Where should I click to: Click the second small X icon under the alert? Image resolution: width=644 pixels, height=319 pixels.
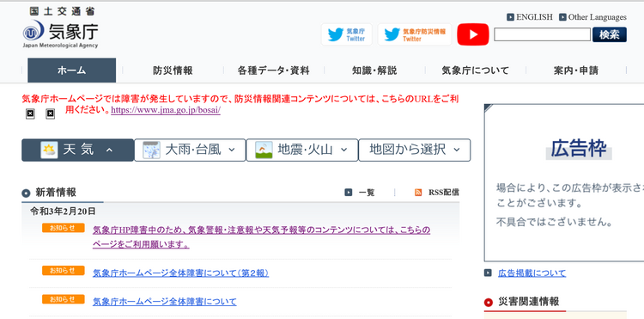[x=50, y=113]
